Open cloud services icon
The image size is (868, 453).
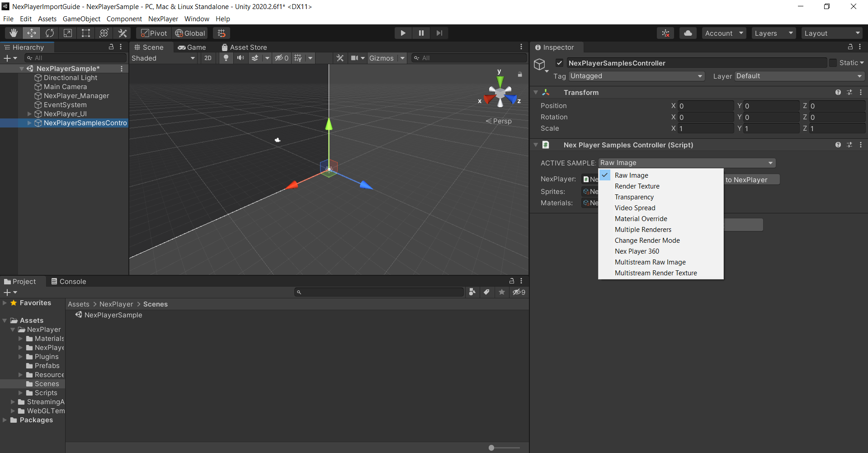point(688,33)
